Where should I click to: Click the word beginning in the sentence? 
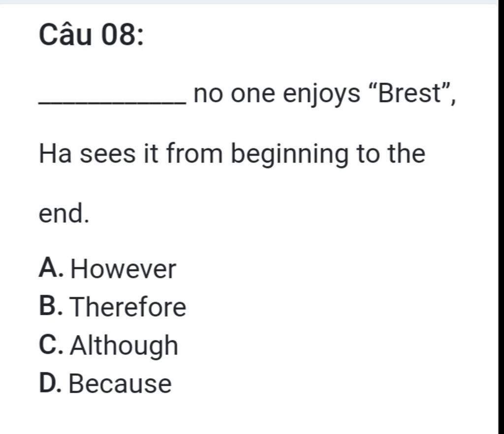pos(289,155)
